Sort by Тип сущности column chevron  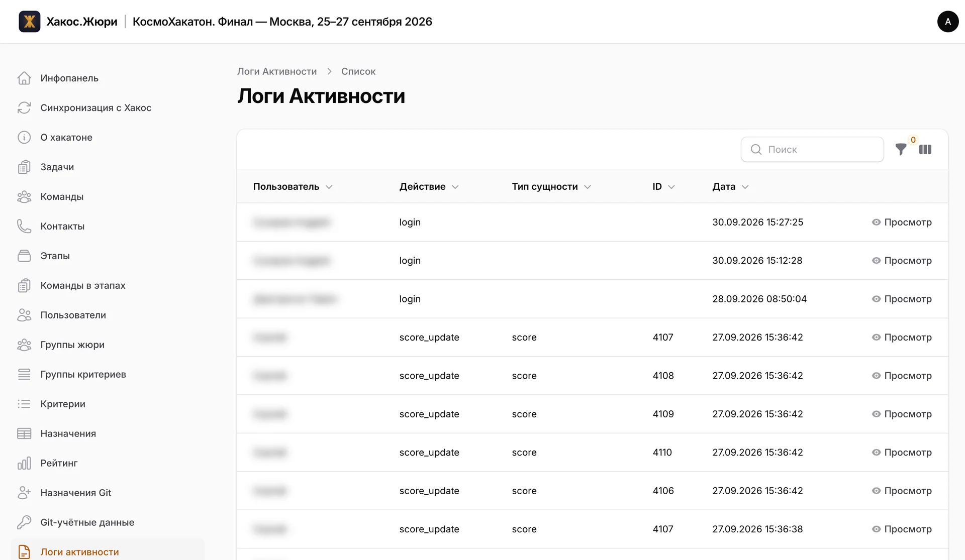point(588,187)
